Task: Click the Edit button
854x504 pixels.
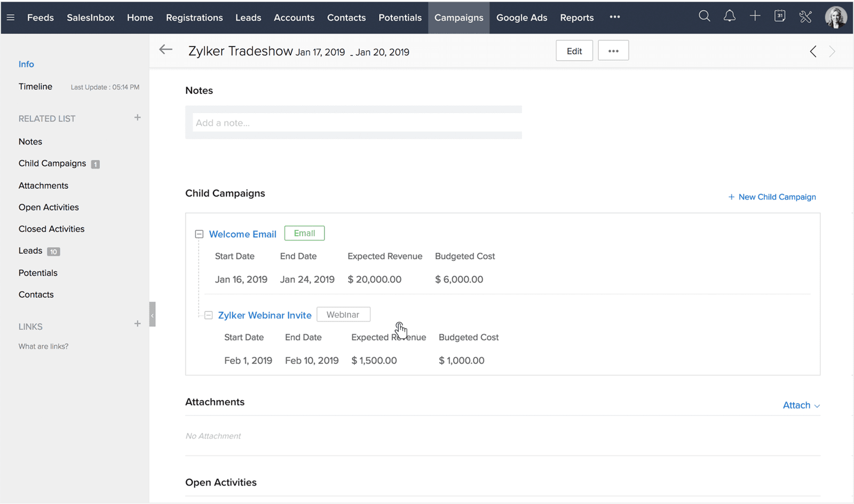Action: click(574, 50)
